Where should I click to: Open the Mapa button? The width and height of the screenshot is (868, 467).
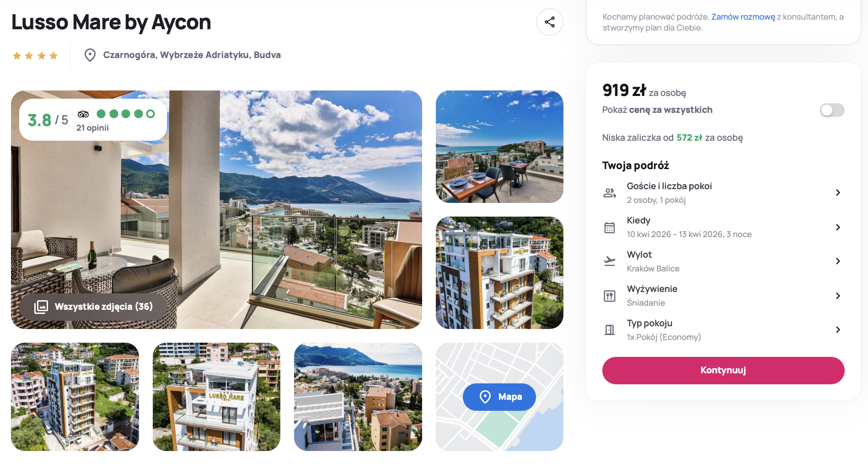[x=499, y=397]
